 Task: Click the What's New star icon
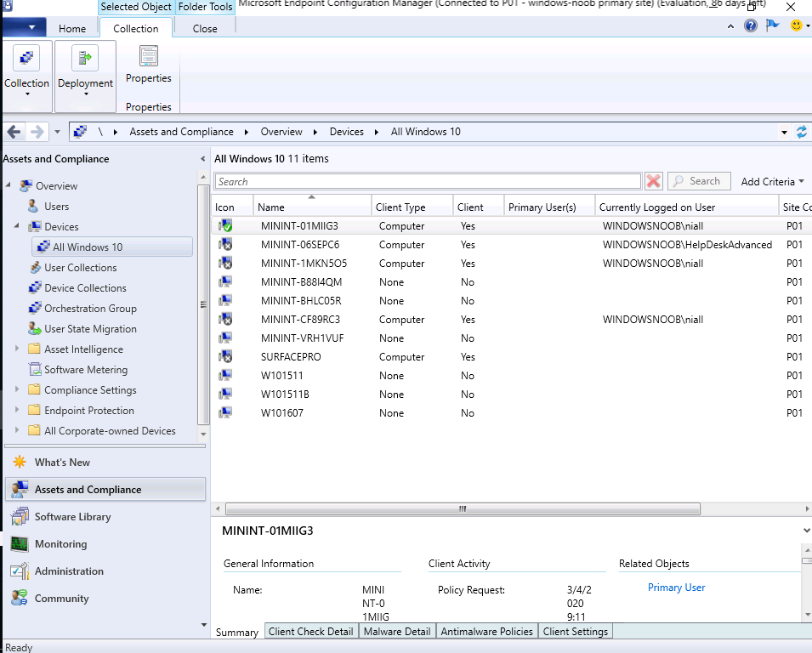[x=20, y=462]
